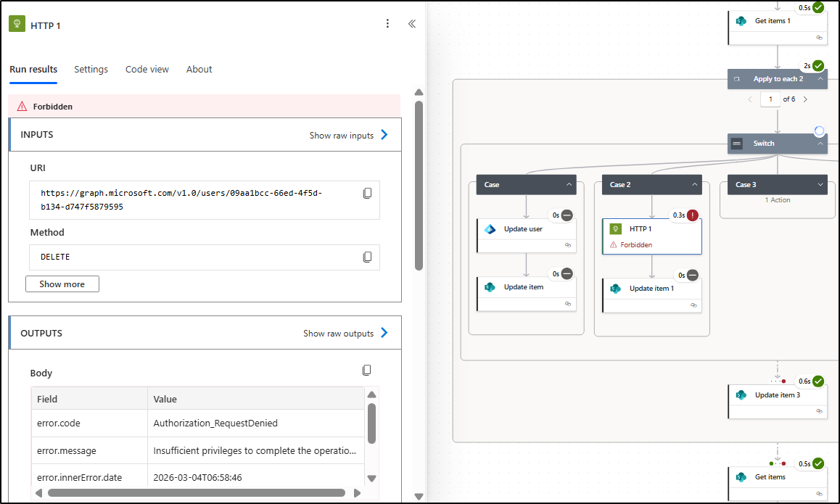Open the more options ellipsis menu
This screenshot has width=840, height=504.
(x=387, y=23)
